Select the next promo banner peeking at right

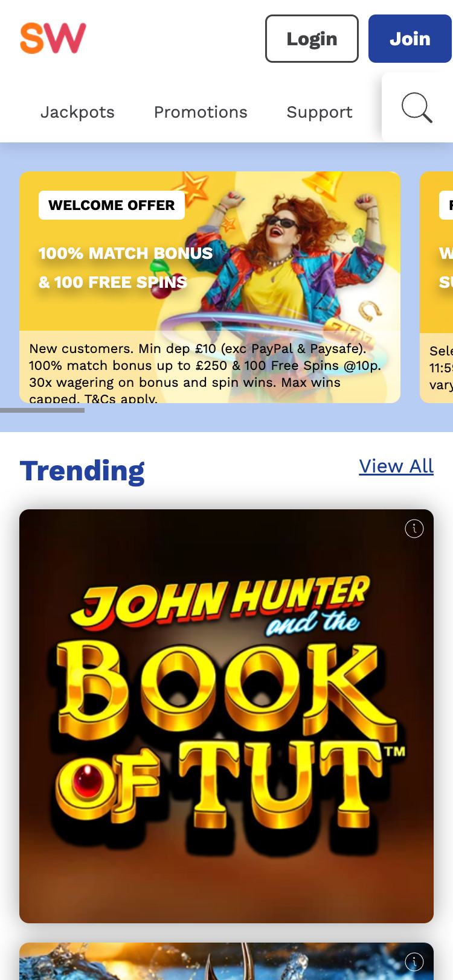(436, 287)
